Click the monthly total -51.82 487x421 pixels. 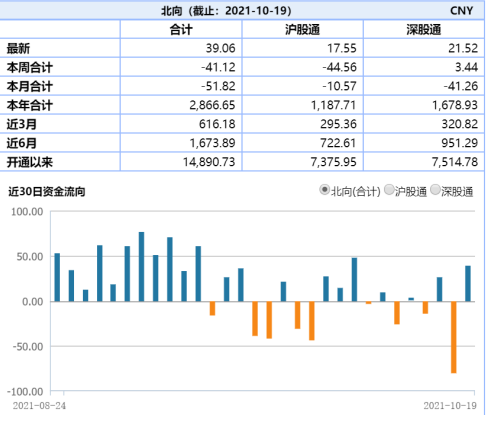pos(218,86)
